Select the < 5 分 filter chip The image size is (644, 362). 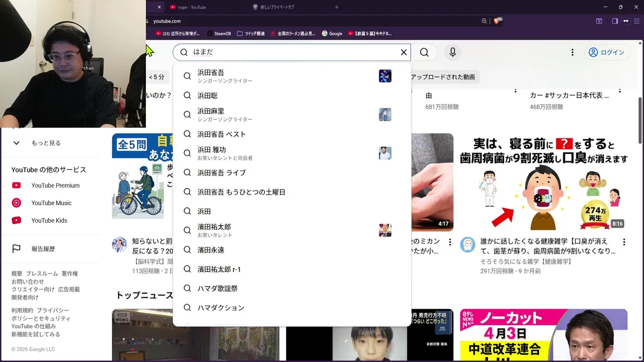pos(156,77)
